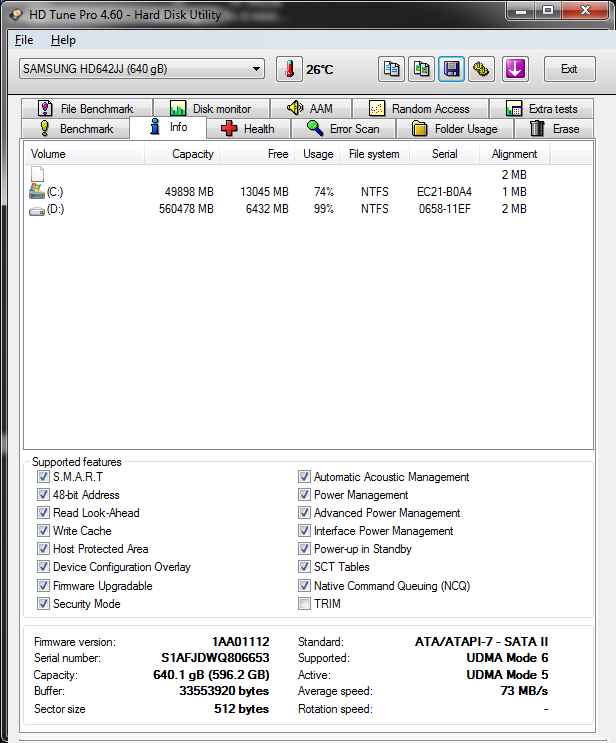Click the copy info to clipboard icon
The width and height of the screenshot is (616, 743).
tap(391, 69)
